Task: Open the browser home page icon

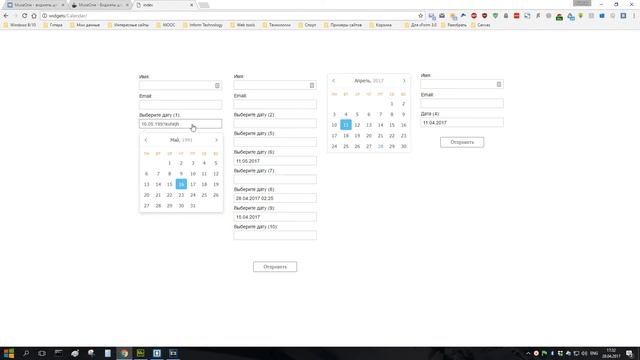Action: point(34,16)
